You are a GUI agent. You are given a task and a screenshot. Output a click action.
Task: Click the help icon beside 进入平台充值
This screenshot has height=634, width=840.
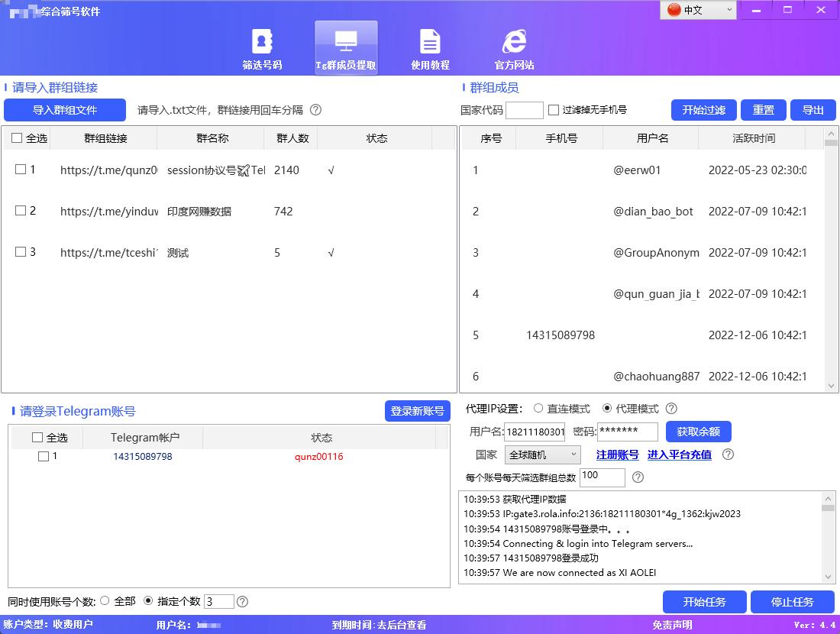(728, 454)
